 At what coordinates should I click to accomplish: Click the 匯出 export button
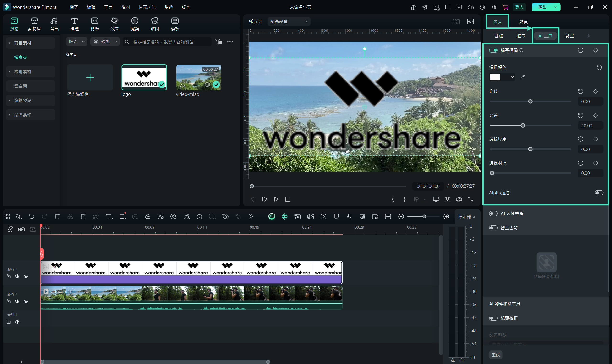[542, 7]
